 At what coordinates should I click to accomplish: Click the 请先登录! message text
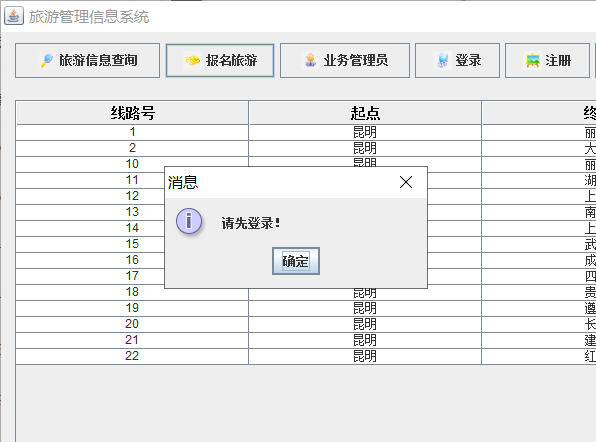(x=251, y=223)
